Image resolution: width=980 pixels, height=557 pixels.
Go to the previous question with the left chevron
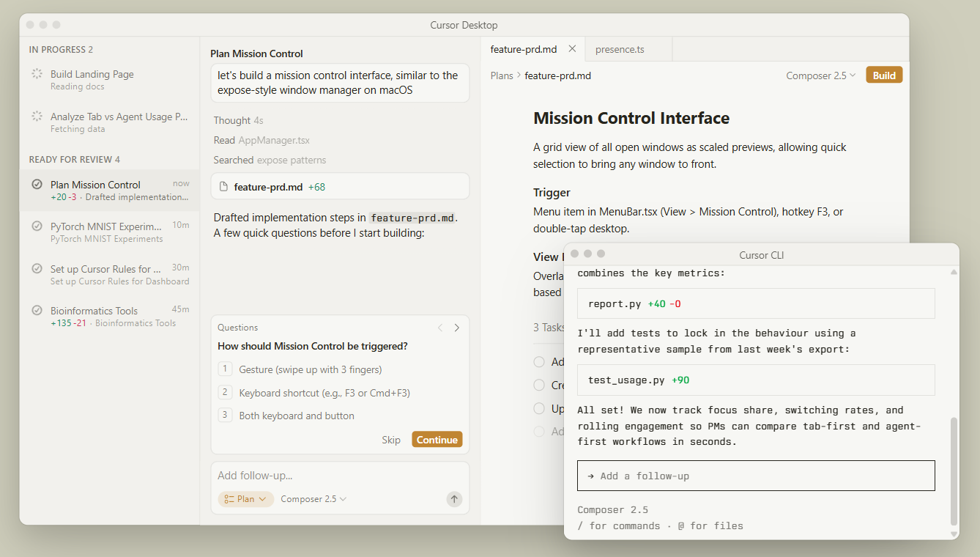440,328
